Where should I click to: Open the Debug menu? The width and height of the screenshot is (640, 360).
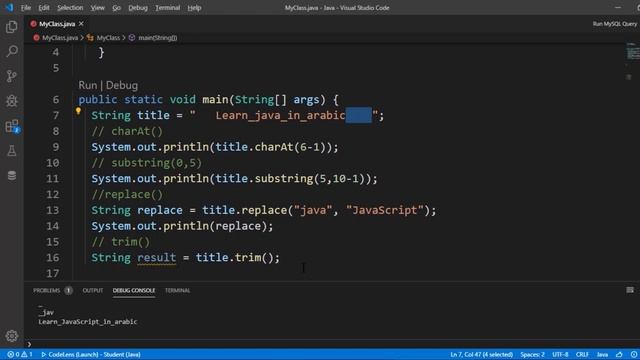coord(138,7)
